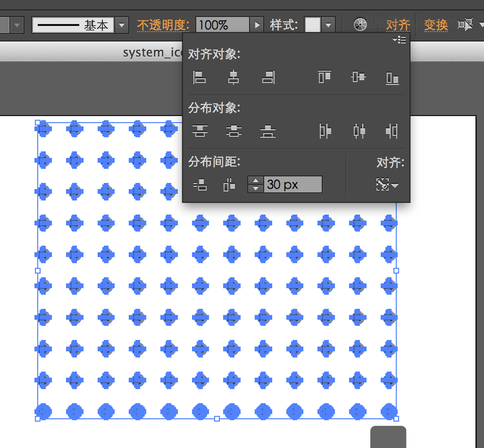Viewport: 484px width, 448px height.
Task: Open the graphic style dropdown arrow
Action: (328, 25)
